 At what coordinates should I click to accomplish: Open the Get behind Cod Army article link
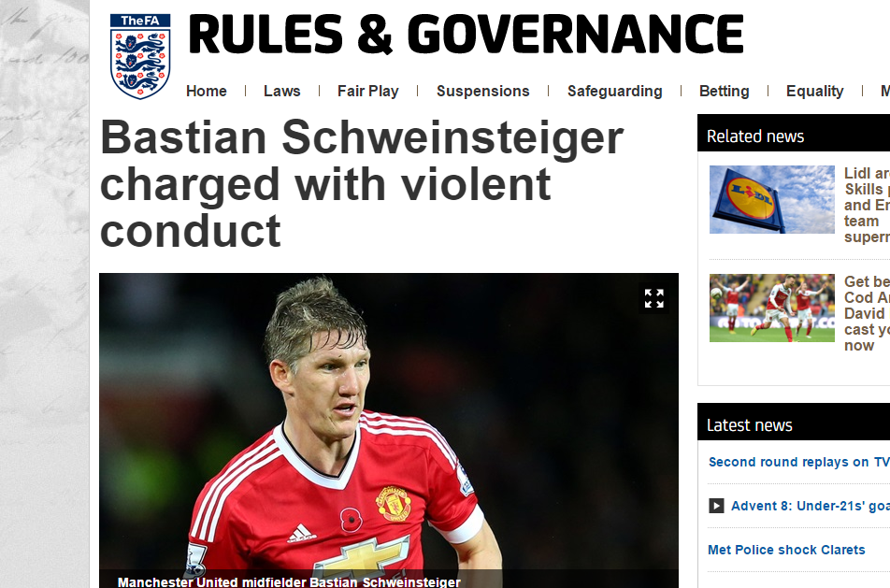pyautogui.click(x=867, y=313)
